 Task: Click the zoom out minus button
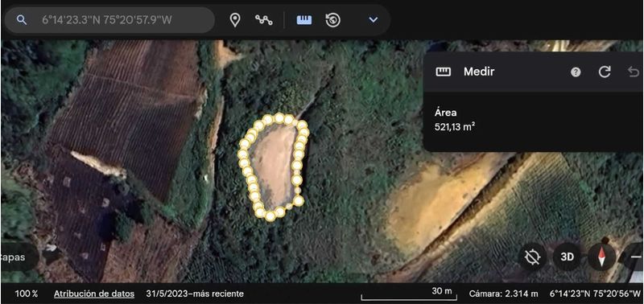click(x=634, y=257)
